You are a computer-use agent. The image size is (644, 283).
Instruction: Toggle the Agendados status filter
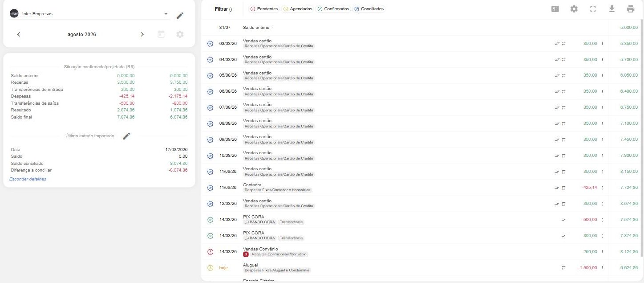[x=298, y=9]
